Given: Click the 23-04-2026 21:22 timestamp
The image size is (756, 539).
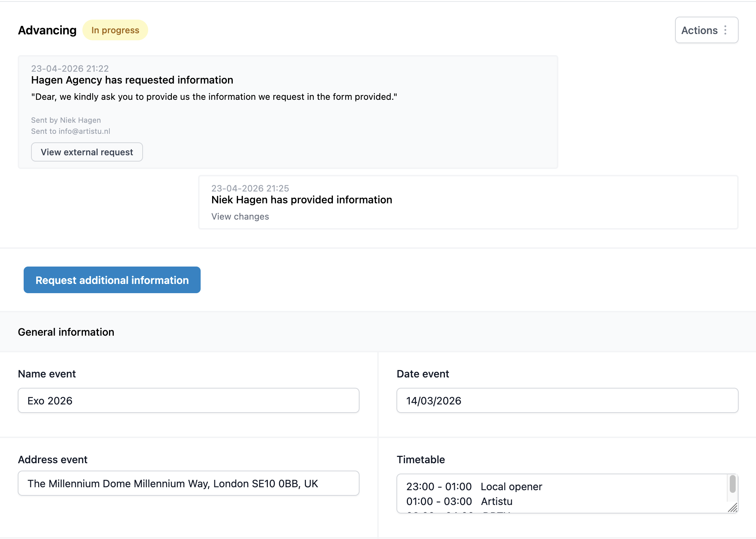Looking at the screenshot, I should coord(70,69).
